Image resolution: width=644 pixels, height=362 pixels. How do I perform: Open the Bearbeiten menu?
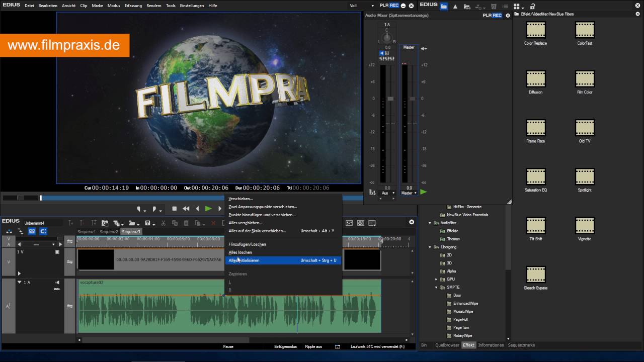(48, 6)
